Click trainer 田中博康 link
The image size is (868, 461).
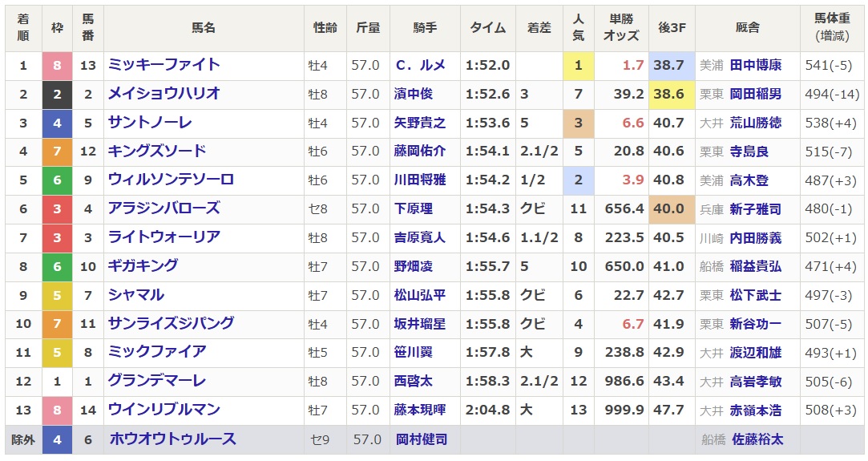[x=755, y=66]
